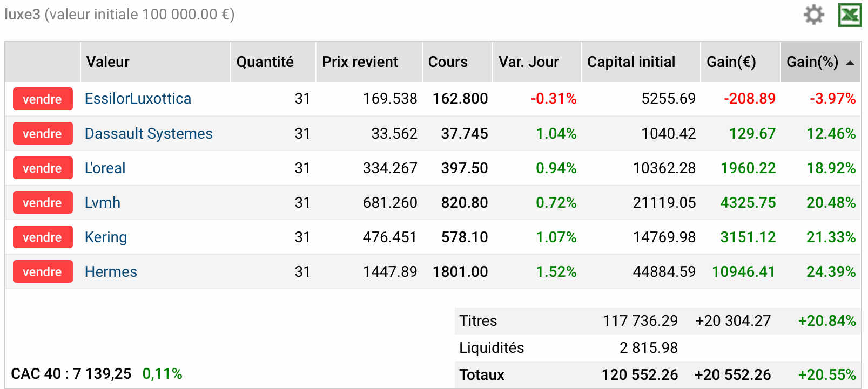
Task: Open Kering stock link
Action: tap(106, 237)
